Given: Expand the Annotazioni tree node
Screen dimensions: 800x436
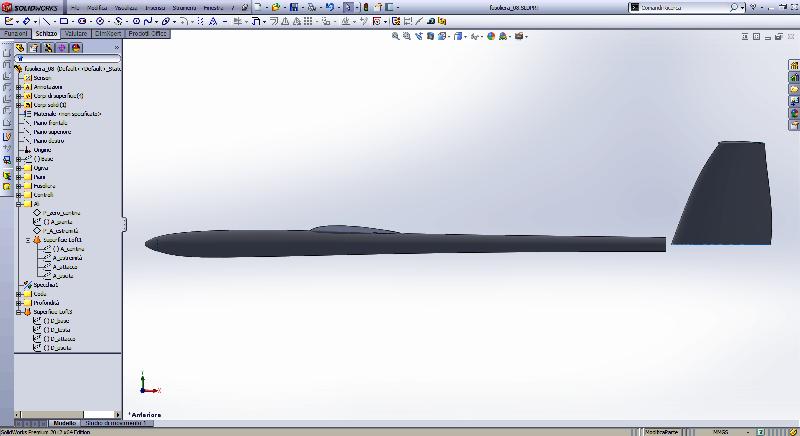Looking at the screenshot, I should (19, 86).
